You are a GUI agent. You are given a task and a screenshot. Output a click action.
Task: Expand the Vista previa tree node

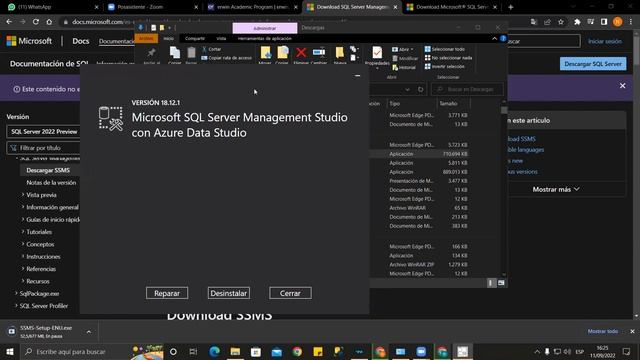[x=23, y=195]
